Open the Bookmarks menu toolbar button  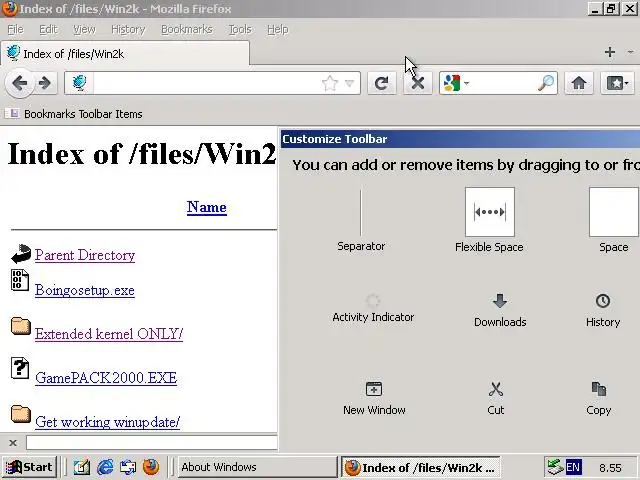coord(617,83)
